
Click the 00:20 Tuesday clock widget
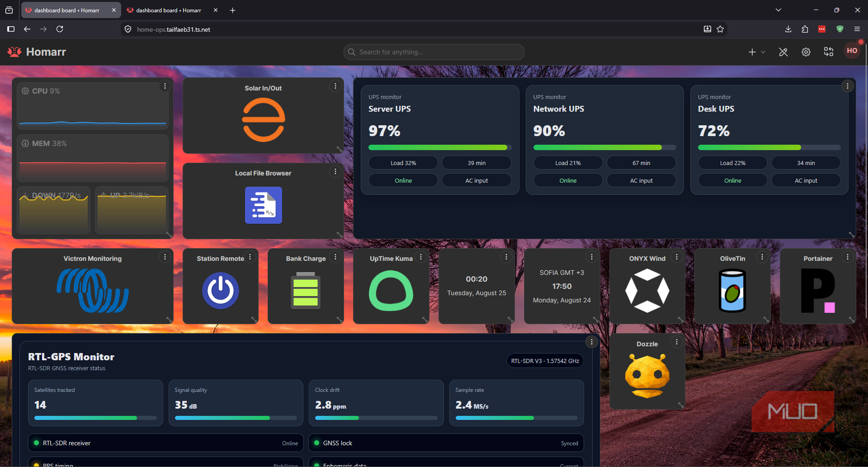coord(477,286)
